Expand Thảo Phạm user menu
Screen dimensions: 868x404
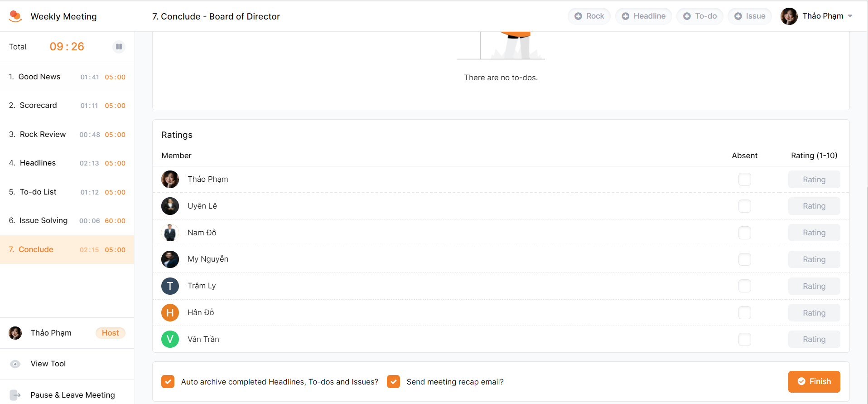(x=850, y=16)
